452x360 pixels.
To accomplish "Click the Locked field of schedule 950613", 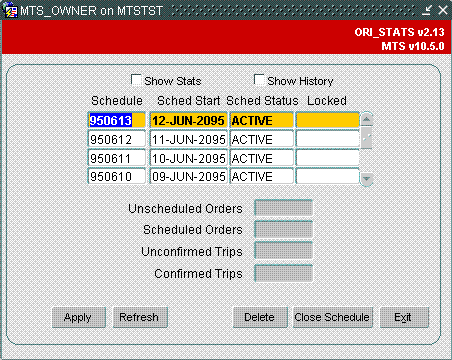I will tap(328, 120).
